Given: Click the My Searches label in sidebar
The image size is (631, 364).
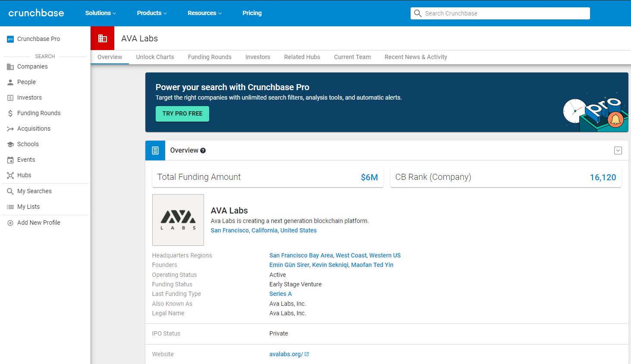Looking at the screenshot, I should tap(35, 191).
